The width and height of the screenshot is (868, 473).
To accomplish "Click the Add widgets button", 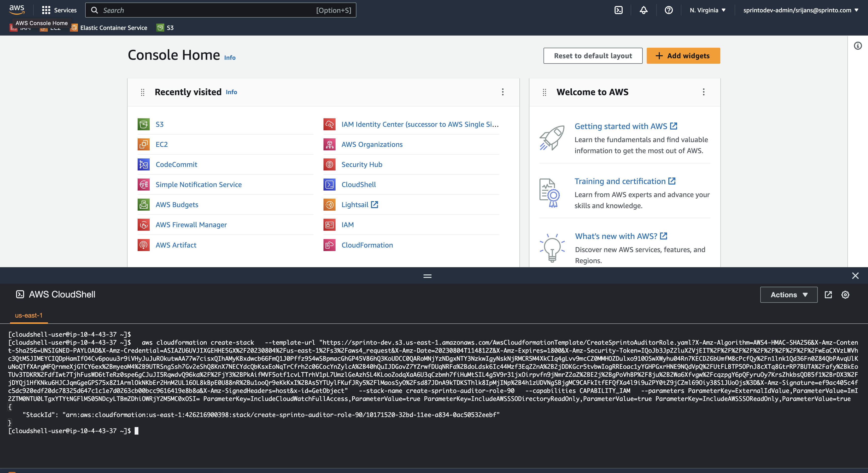I will click(683, 55).
